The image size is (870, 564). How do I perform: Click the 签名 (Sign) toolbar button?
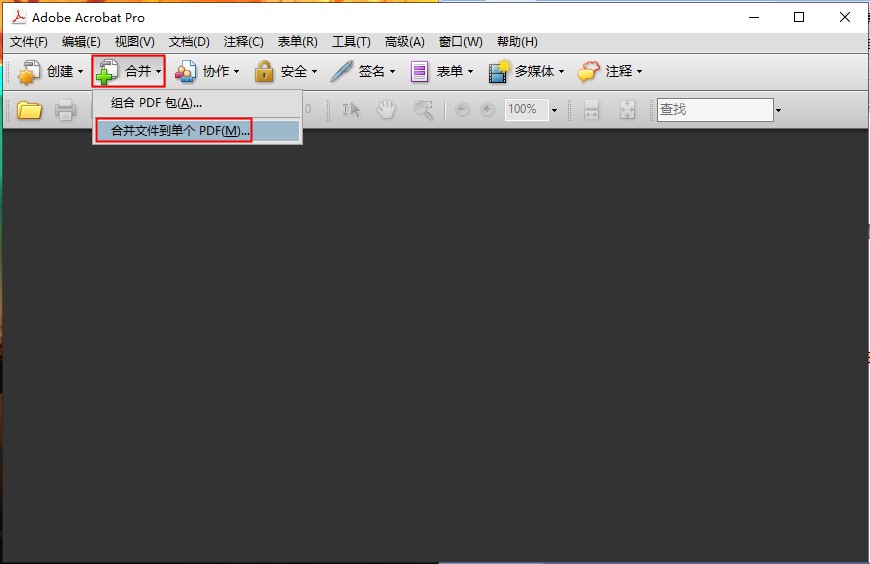pyautogui.click(x=362, y=71)
